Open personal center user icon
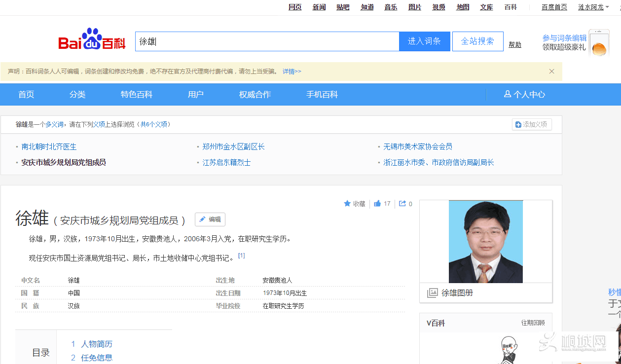The height and width of the screenshot is (364, 621). [x=507, y=94]
